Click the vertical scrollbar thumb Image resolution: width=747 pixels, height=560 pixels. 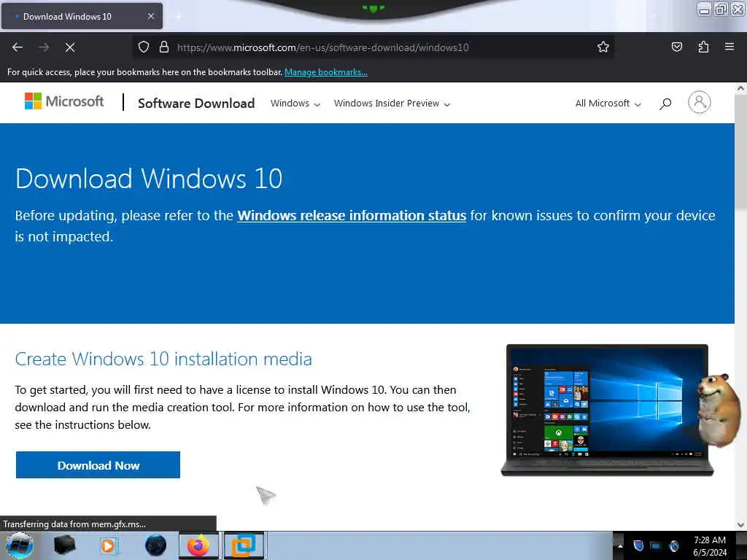pos(740,152)
